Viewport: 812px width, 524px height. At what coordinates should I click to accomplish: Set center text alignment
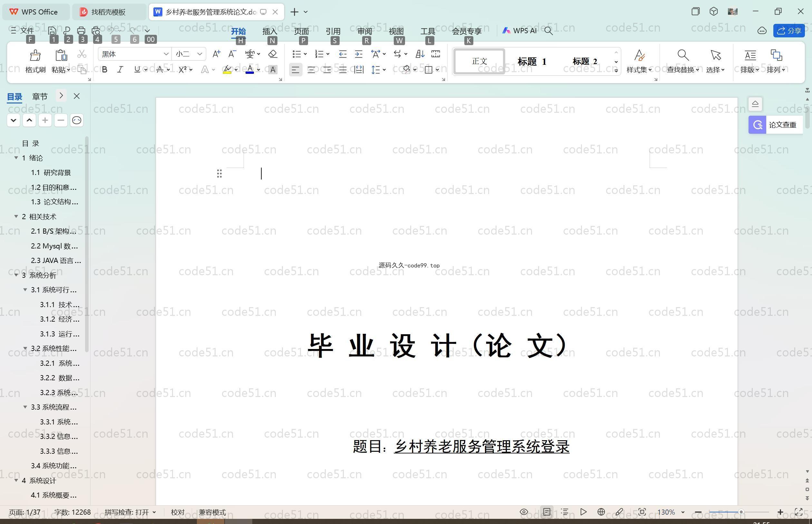[x=311, y=70]
